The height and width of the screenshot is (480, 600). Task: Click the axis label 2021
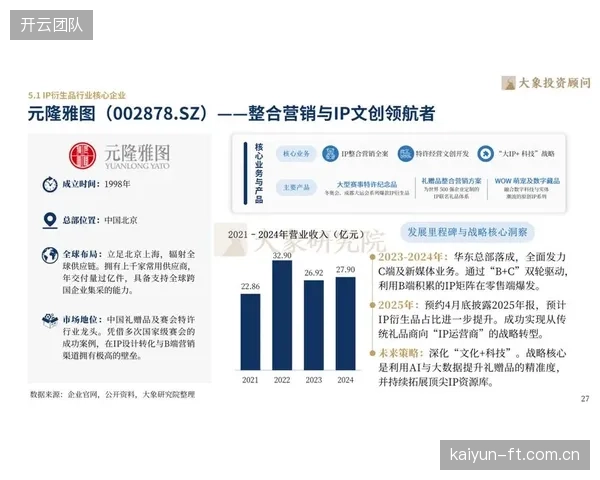pos(250,380)
